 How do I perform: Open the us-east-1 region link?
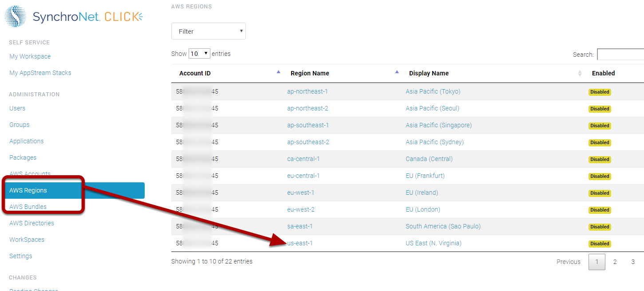click(x=300, y=243)
